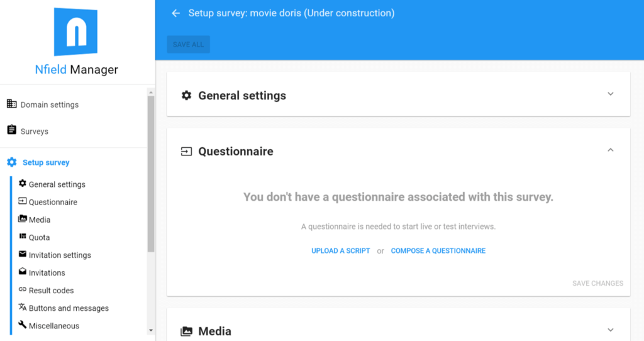This screenshot has width=644, height=341.
Task: Open Invitations in the sidebar
Action: tap(47, 273)
